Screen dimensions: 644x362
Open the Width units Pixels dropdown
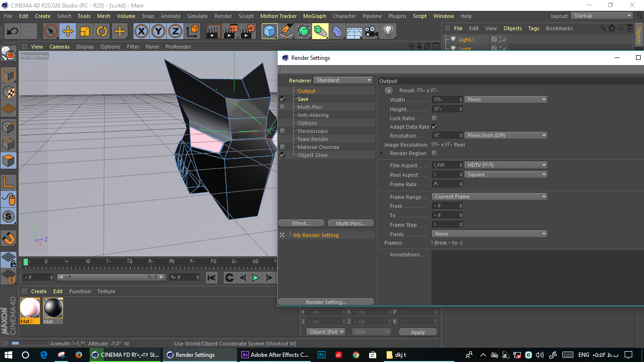[x=506, y=99]
